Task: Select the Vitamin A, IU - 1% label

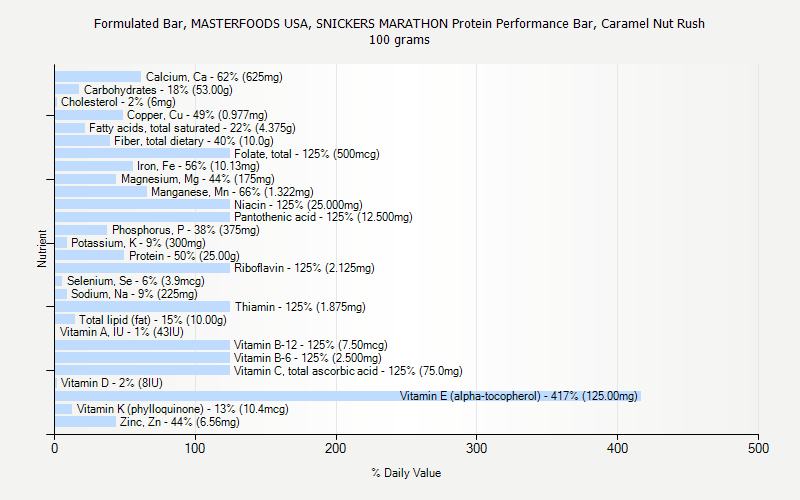Action: click(x=121, y=332)
